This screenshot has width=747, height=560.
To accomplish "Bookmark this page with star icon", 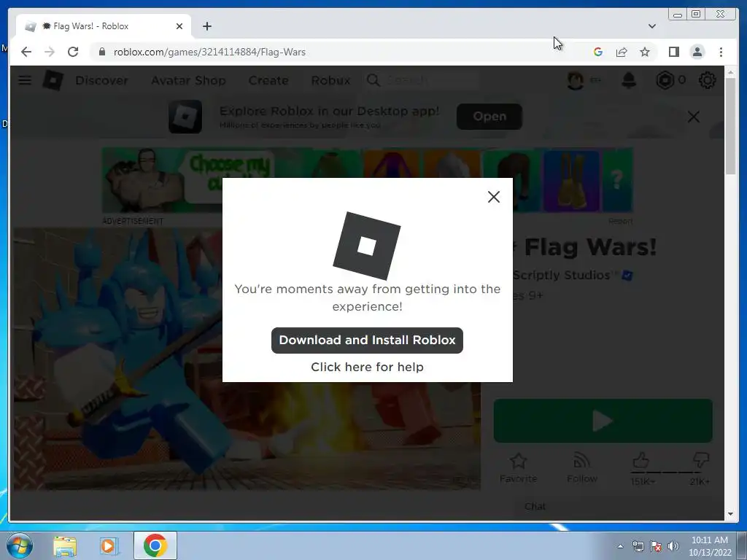I will tap(645, 52).
